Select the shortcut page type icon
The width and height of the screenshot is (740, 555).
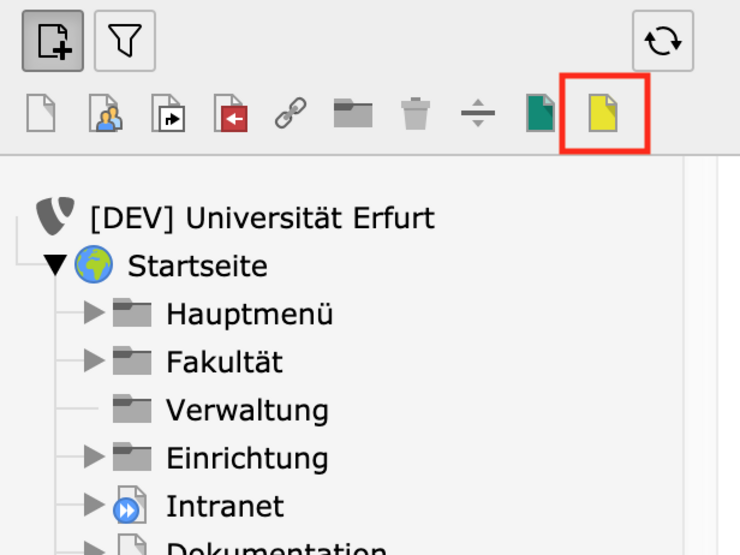point(167,113)
